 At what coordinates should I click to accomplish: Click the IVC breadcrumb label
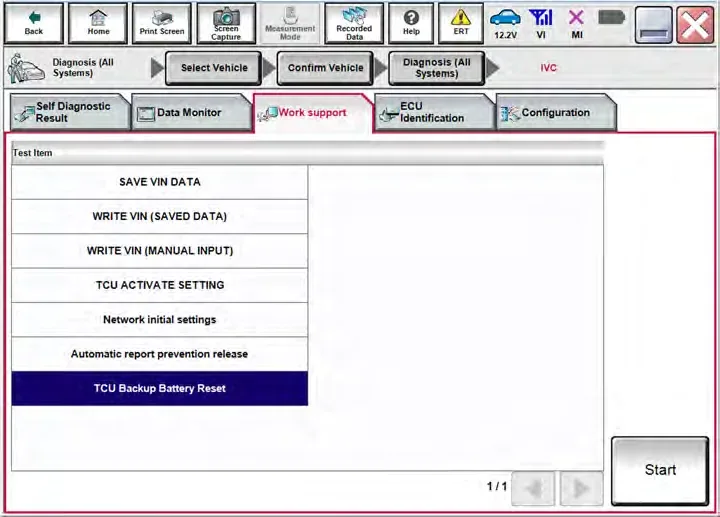(x=548, y=68)
